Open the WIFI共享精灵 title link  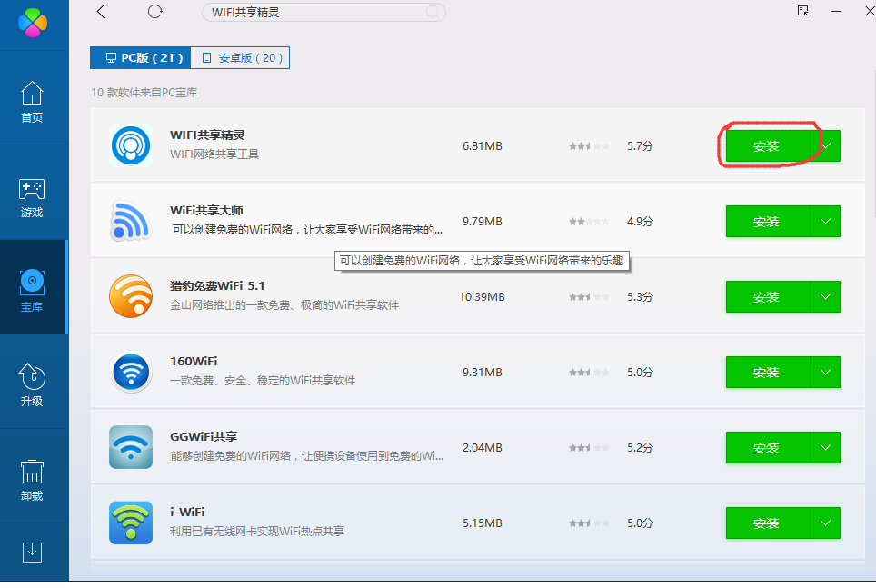(x=207, y=135)
